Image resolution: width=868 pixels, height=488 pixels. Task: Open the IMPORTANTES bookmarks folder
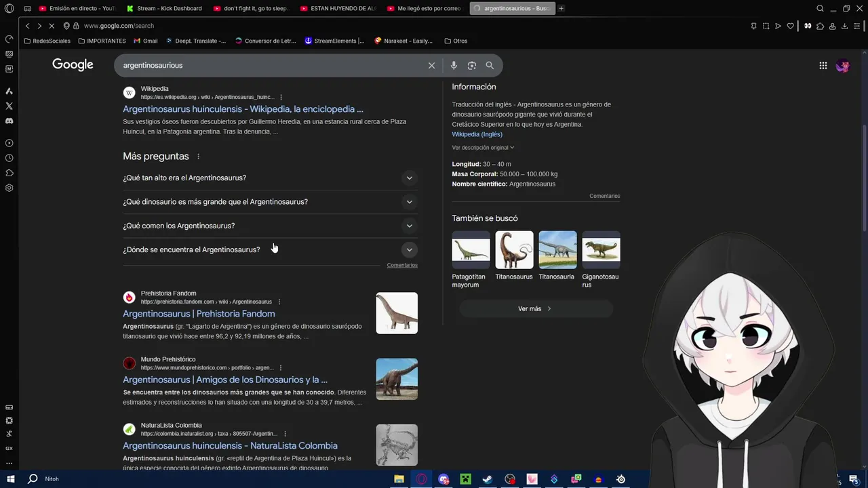coord(102,41)
